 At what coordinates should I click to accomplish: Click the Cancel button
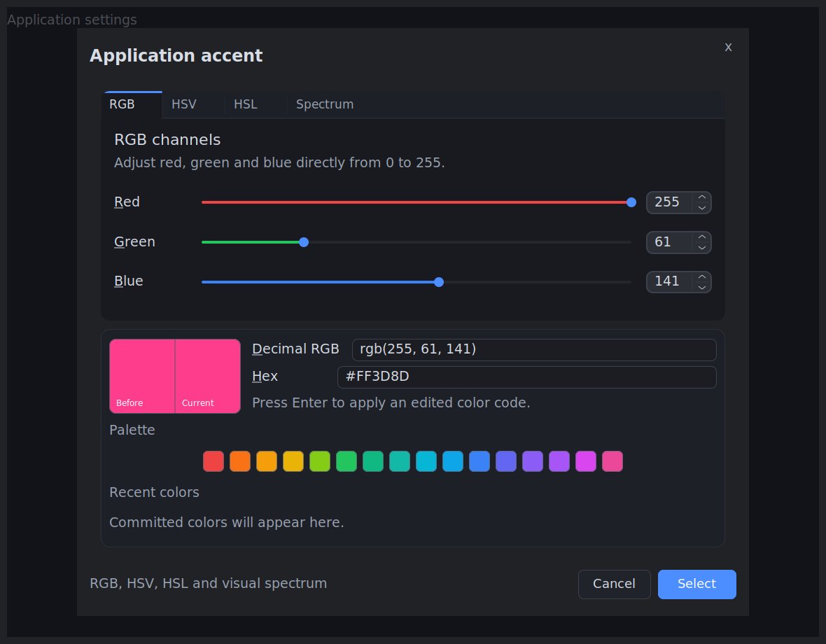point(614,584)
